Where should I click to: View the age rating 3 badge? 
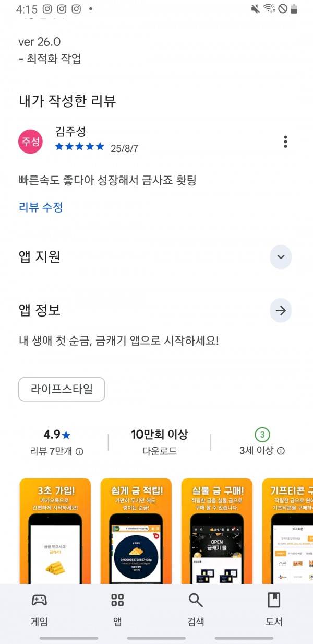pyautogui.click(x=262, y=435)
